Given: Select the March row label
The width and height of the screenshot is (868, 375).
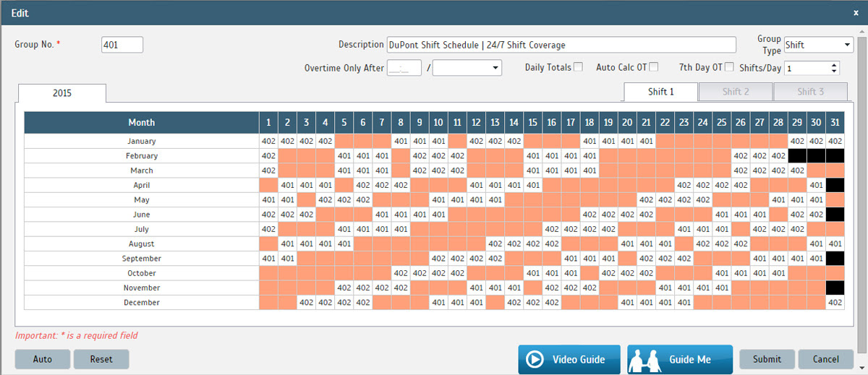Looking at the screenshot, I should click(x=142, y=171).
